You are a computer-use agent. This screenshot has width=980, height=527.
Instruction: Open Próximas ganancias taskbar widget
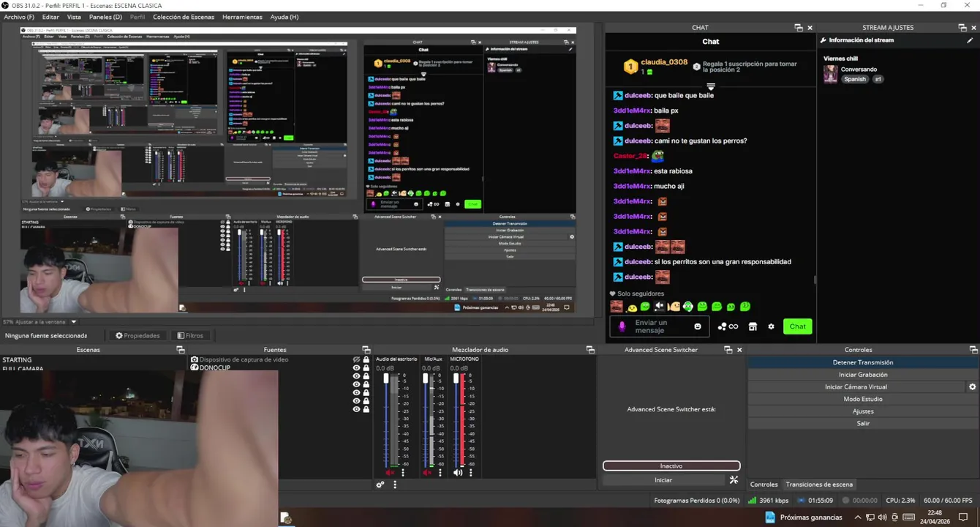tap(804, 517)
